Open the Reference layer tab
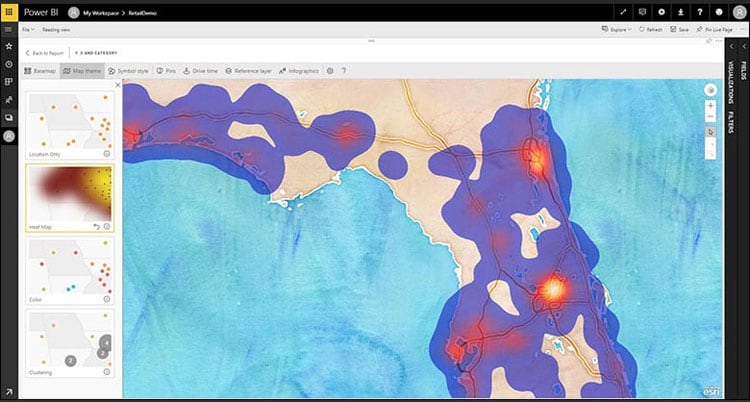750x402 pixels. click(x=248, y=71)
